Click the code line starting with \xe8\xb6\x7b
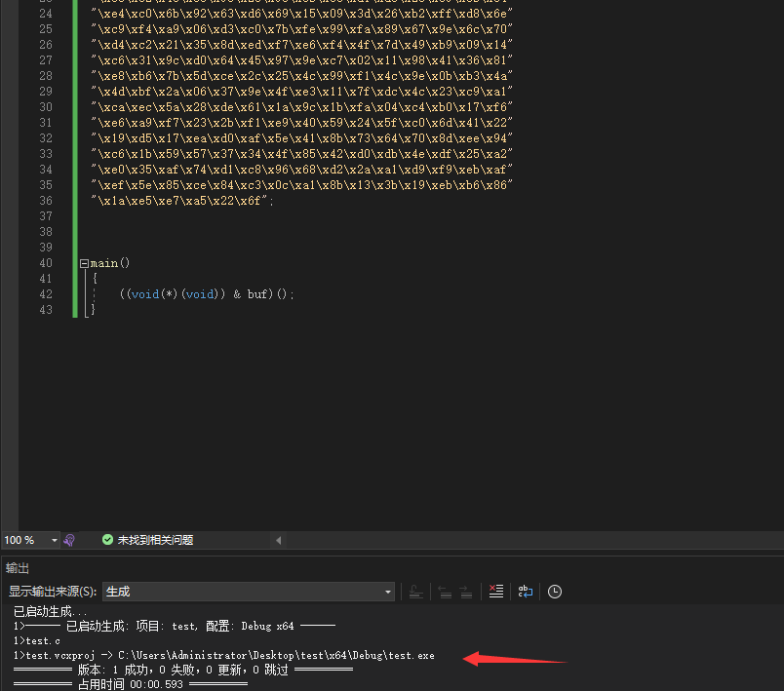 pos(301,76)
